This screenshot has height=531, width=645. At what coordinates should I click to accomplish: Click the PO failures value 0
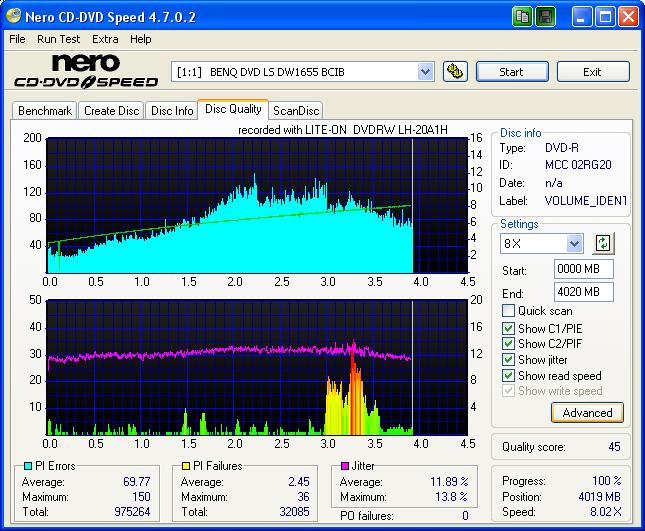point(465,515)
